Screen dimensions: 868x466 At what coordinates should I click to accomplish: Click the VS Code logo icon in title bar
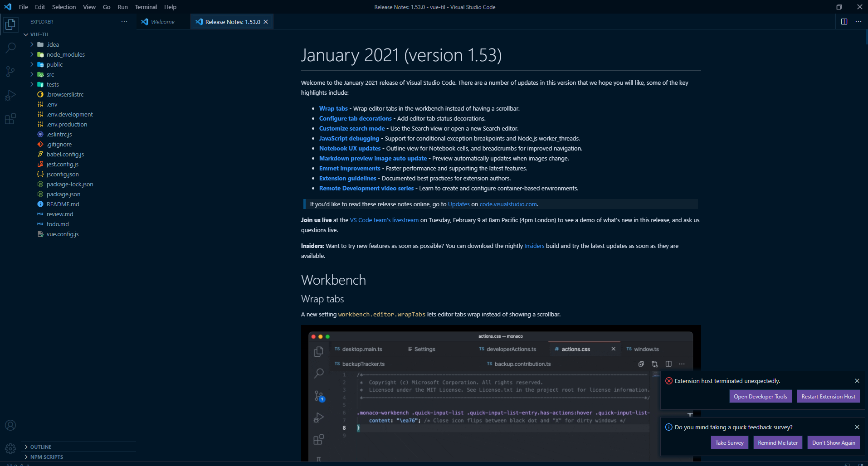coord(8,7)
